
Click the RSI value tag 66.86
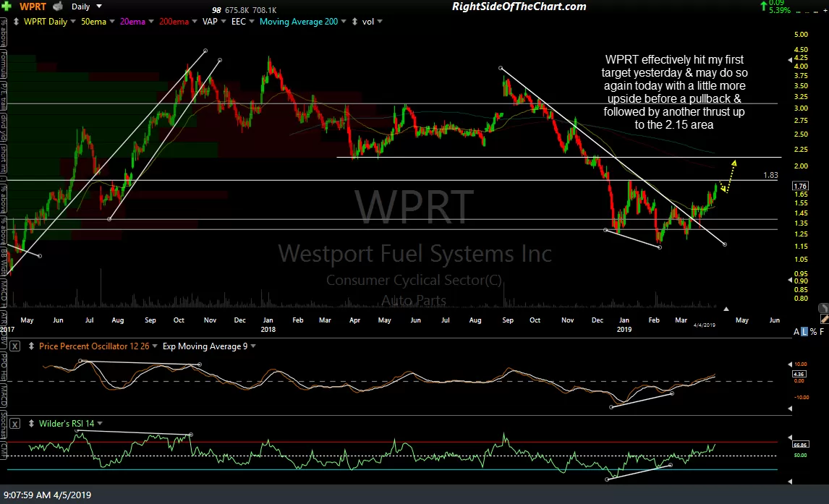click(800, 445)
